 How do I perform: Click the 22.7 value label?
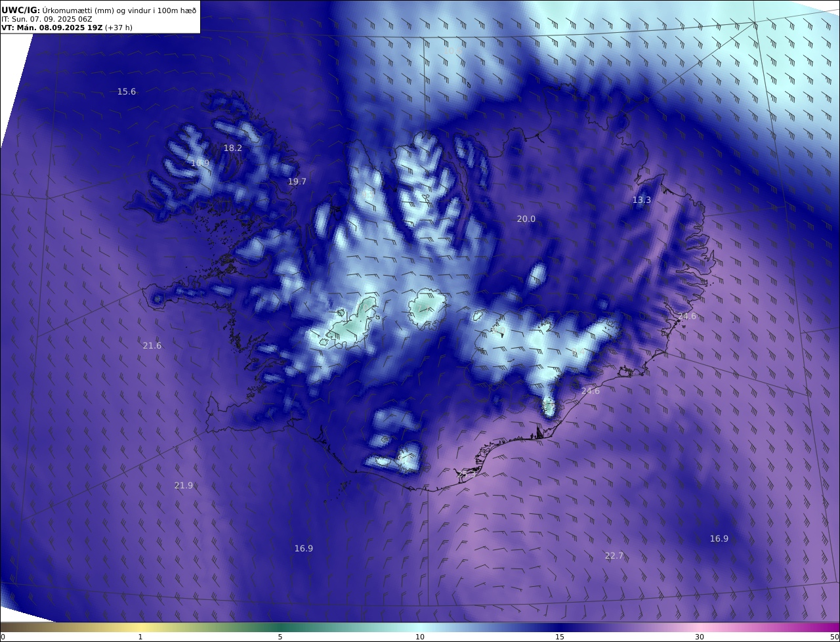[x=614, y=556]
